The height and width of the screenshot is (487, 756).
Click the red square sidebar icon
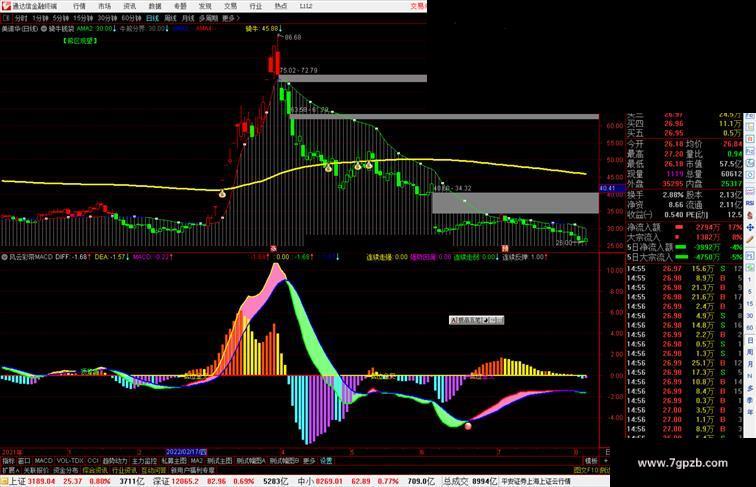(750, 139)
